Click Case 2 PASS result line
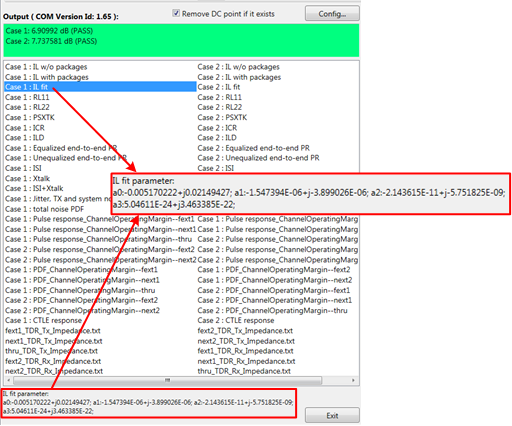 tap(51, 41)
